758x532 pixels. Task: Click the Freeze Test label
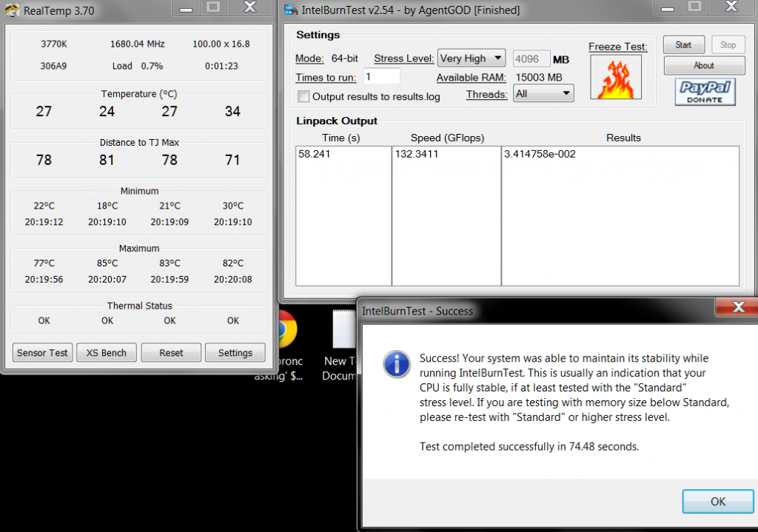pos(618,47)
